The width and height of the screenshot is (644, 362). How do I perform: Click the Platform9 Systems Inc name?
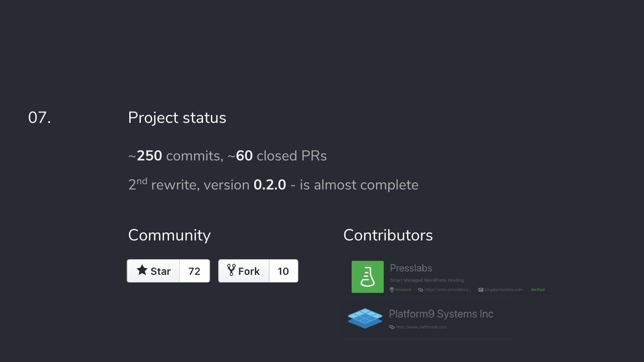[x=441, y=314]
